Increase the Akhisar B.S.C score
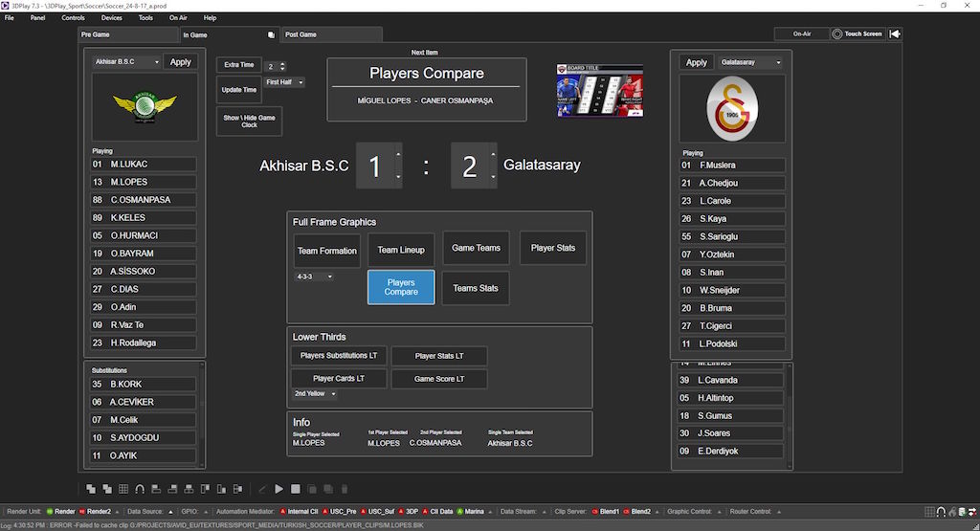Viewport: 980px width, 531px height. coord(398,154)
